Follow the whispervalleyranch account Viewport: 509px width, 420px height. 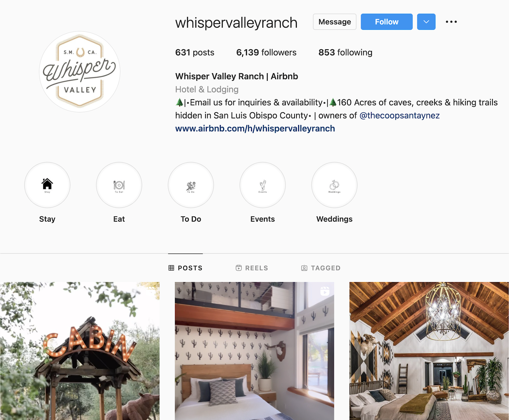pyautogui.click(x=387, y=22)
